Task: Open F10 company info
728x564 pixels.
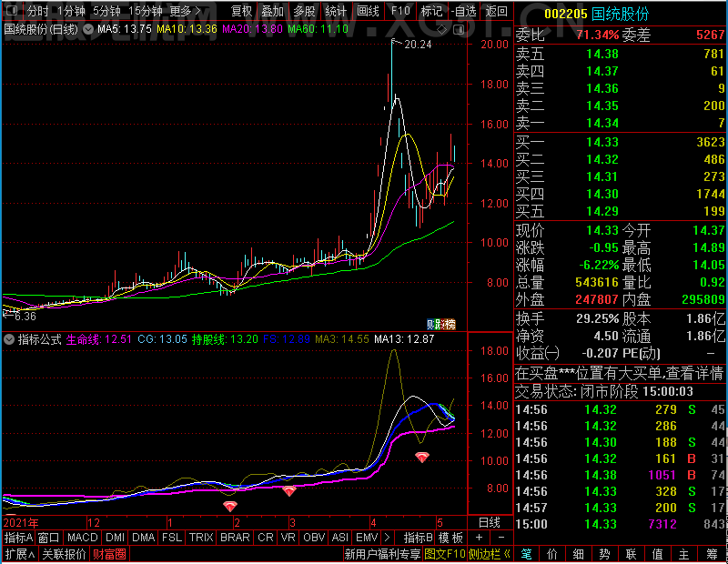Action: [x=400, y=11]
